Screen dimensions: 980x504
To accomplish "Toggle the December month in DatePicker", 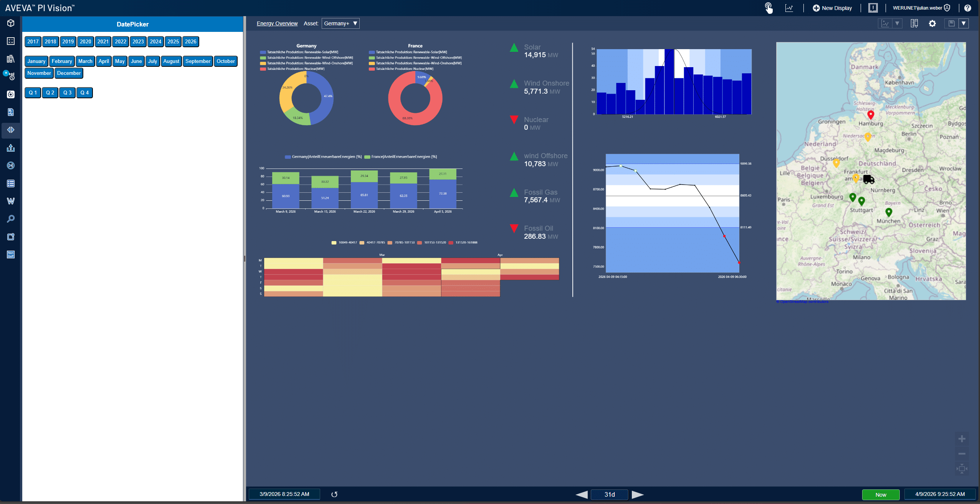I will pos(69,73).
